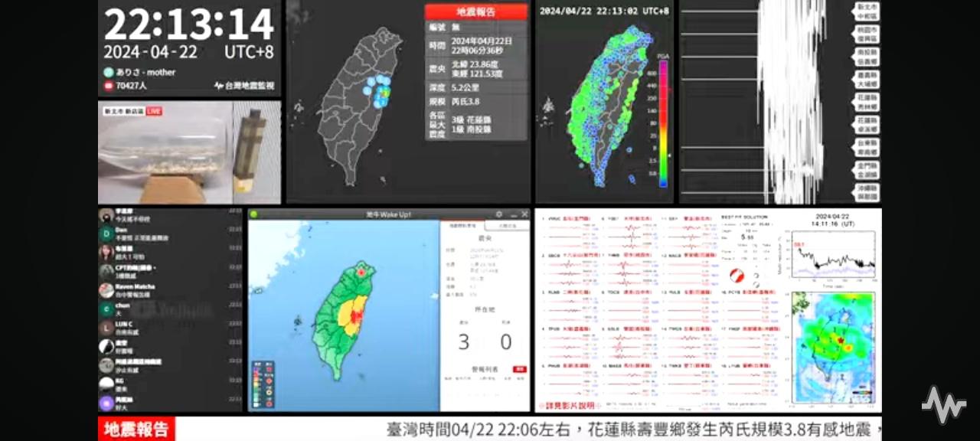980x441 pixels.
Task: Click the red-white focal mechanism beachball
Action: [737, 276]
